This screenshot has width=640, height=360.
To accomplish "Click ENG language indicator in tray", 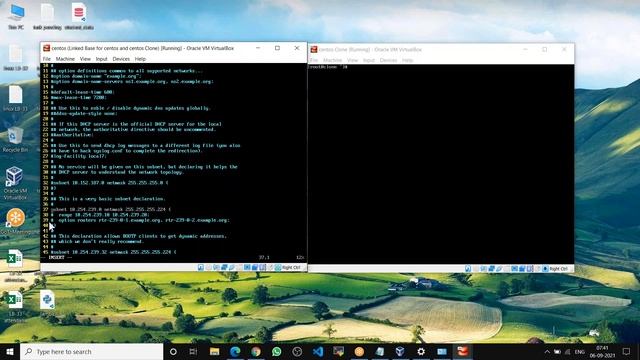I will pos(580,351).
